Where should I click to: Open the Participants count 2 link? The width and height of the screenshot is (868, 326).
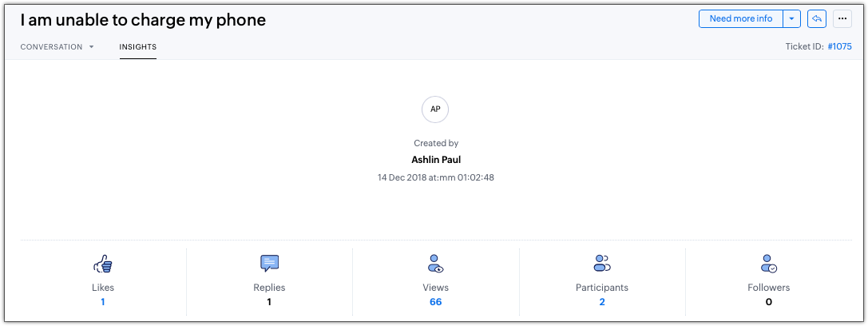click(601, 302)
